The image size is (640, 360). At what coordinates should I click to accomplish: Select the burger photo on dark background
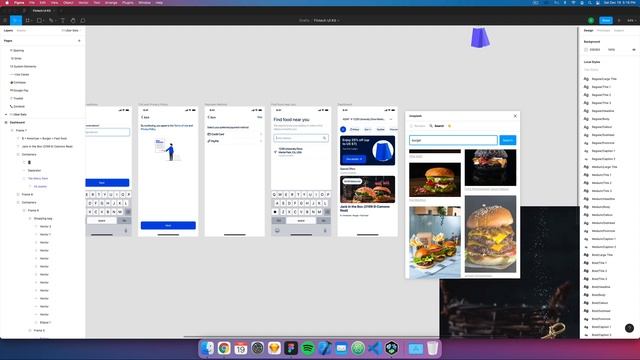click(435, 180)
